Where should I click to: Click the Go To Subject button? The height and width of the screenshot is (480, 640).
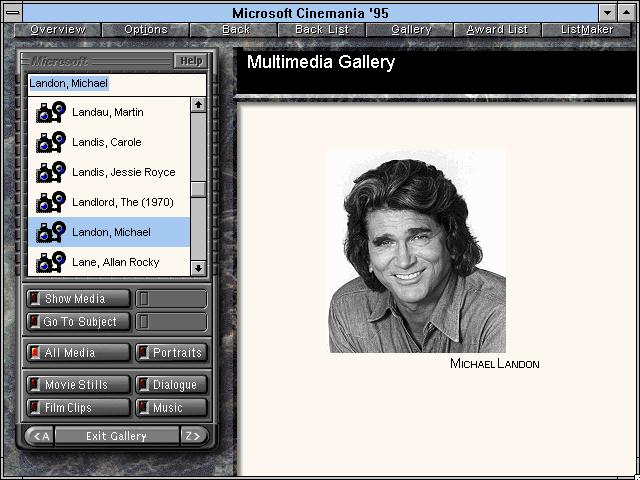click(78, 322)
